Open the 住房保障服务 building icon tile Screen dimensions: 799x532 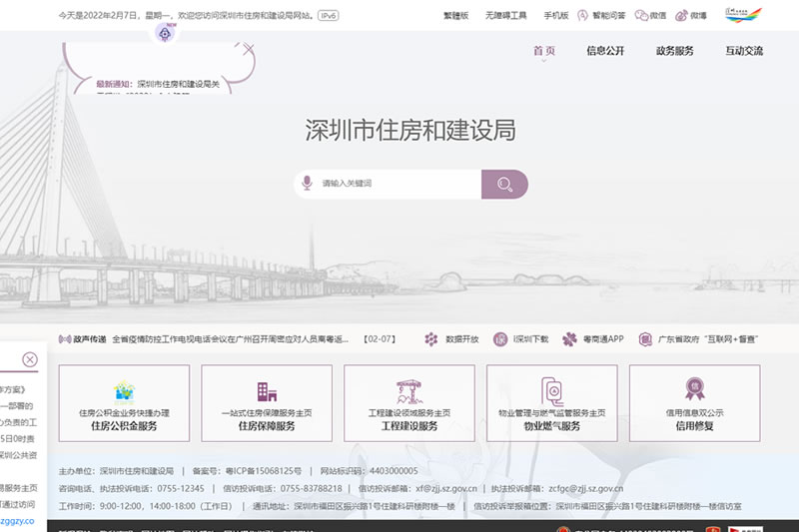click(267, 403)
